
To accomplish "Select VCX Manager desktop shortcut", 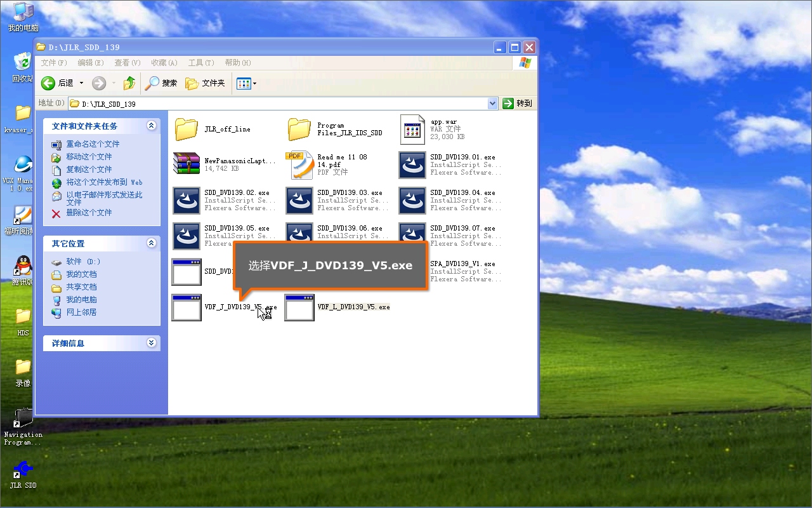I will tap(23, 164).
